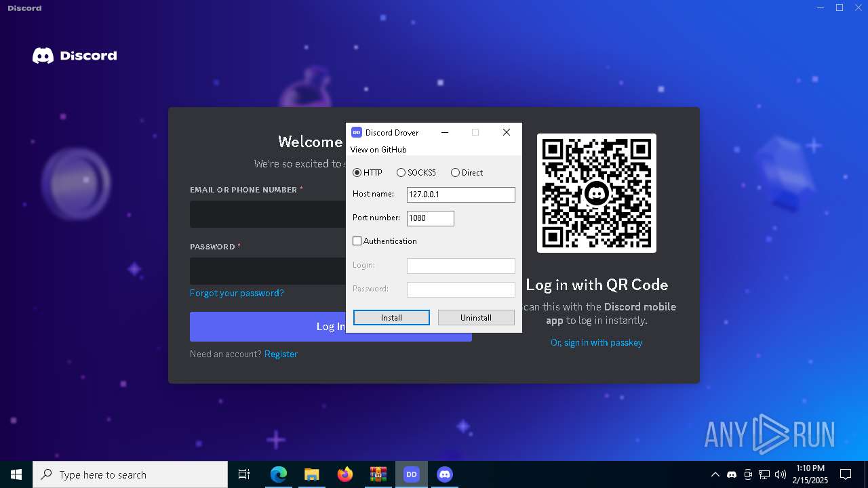This screenshot has width=868, height=488.
Task: Click the Discord Drover title bar icon
Action: [357, 133]
